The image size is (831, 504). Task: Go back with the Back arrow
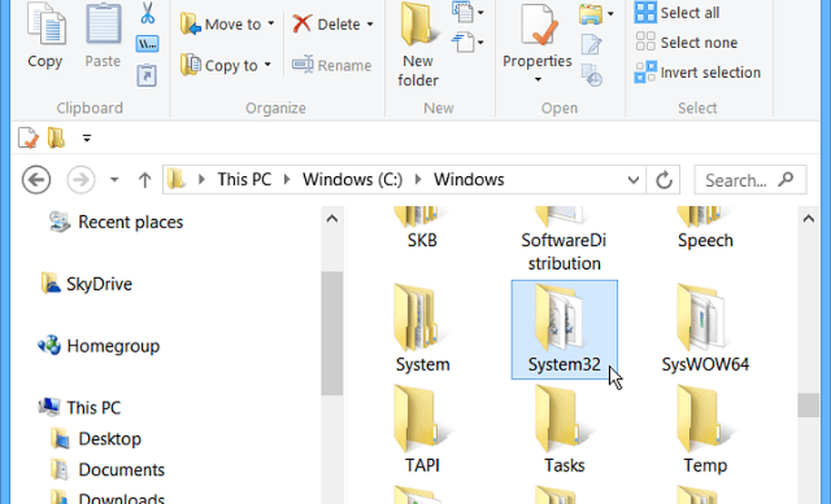pos(36,180)
